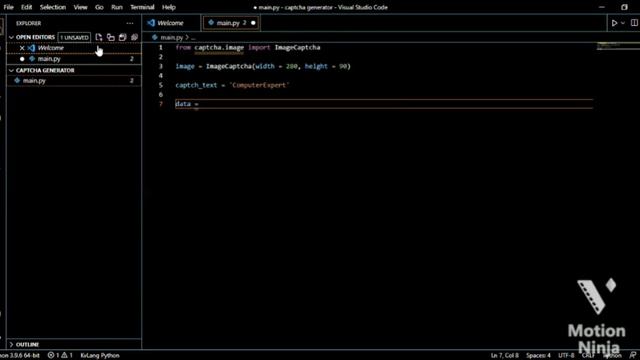This screenshot has width=640, height=360.
Task: Click the Save All icon in Open Editors
Action: 122,37
